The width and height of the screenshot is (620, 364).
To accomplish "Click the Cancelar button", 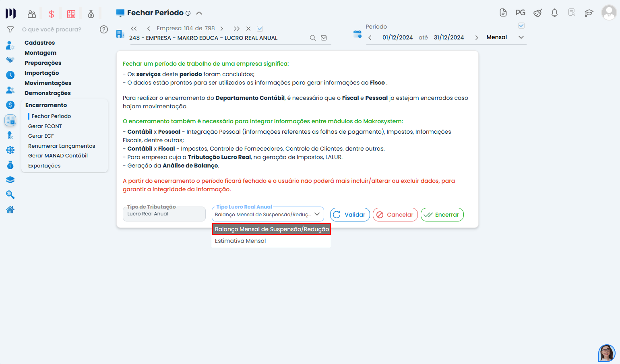I will point(395,215).
